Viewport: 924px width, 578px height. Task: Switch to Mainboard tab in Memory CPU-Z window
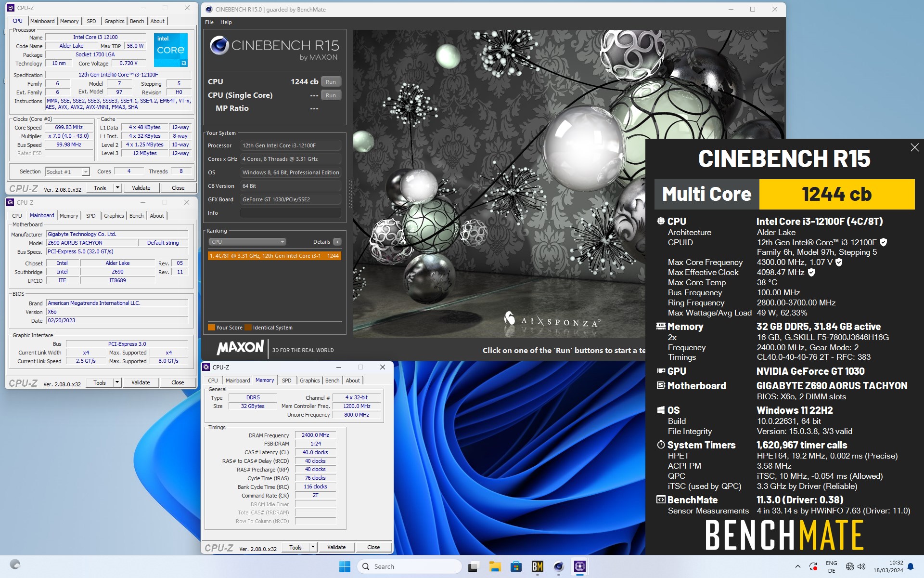pos(238,381)
